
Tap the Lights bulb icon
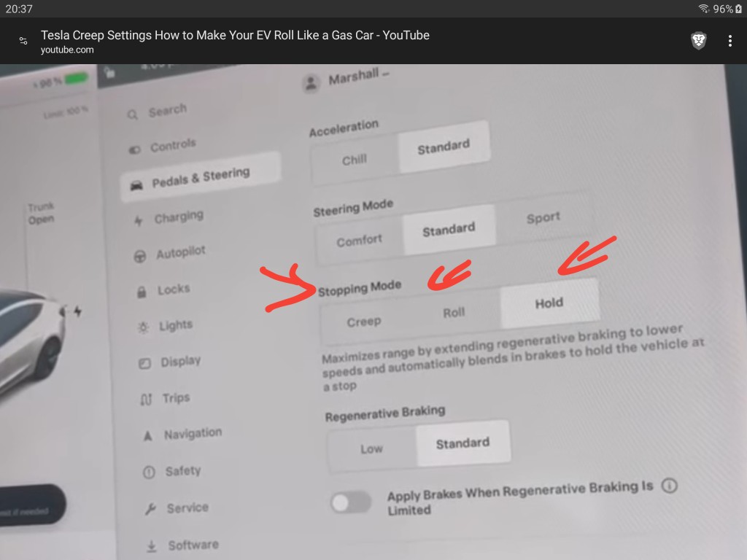(x=143, y=327)
